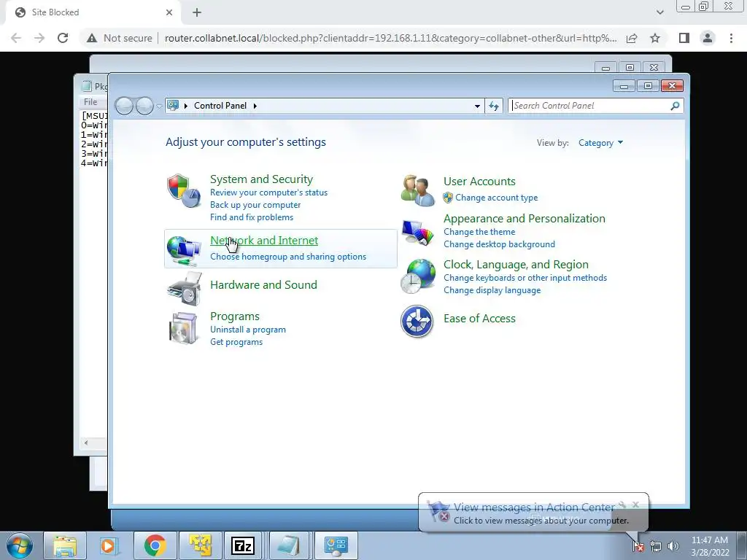This screenshot has height=560, width=747.
Task: Click Back up your computer
Action: point(255,205)
